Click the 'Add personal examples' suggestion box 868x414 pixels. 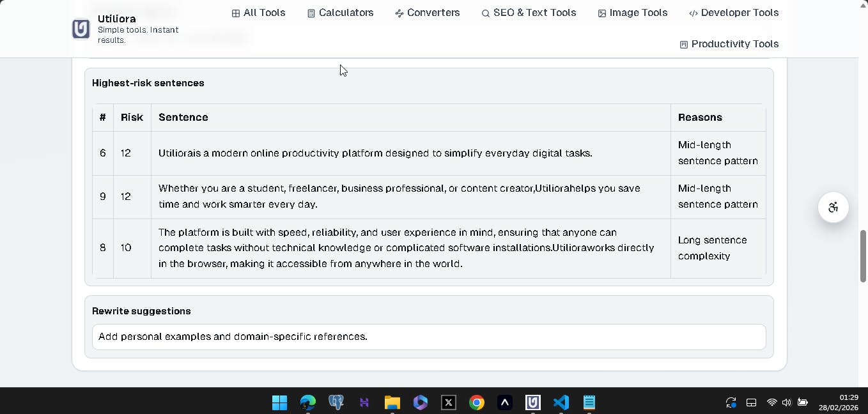point(429,337)
